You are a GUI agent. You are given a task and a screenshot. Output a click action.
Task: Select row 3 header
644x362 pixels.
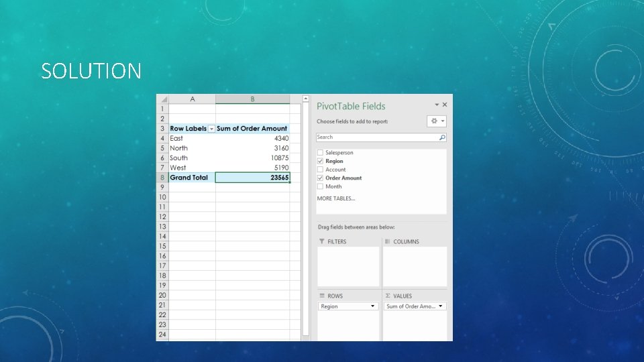pyautogui.click(x=162, y=129)
